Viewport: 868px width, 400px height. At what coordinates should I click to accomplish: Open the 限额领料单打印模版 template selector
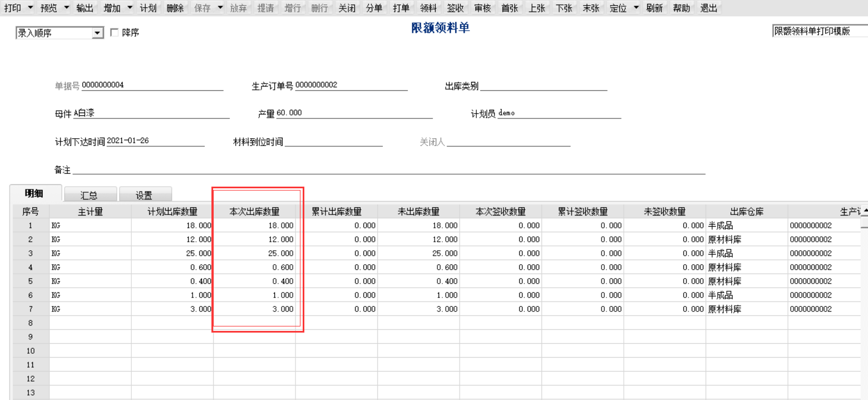pos(820,31)
